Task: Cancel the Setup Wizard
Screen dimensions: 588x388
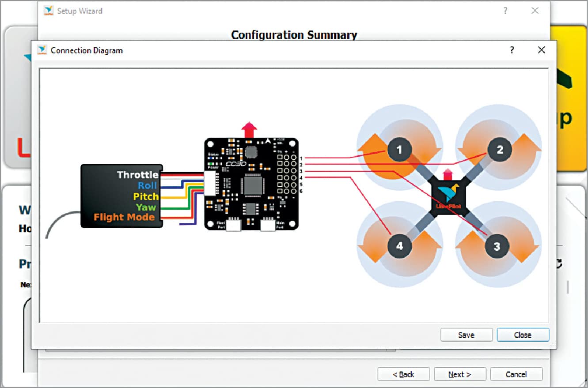Action: (516, 374)
